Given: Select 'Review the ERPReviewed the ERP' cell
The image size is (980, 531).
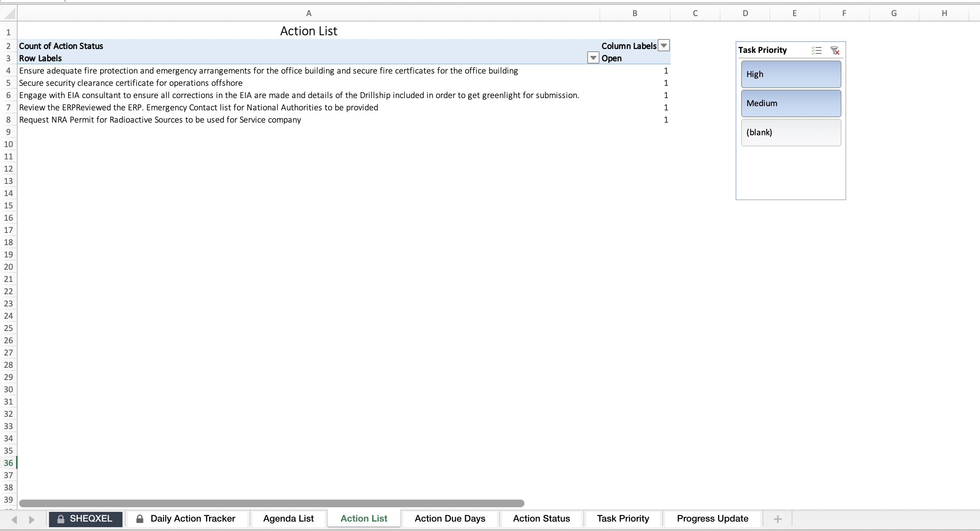Looking at the screenshot, I should pos(309,108).
